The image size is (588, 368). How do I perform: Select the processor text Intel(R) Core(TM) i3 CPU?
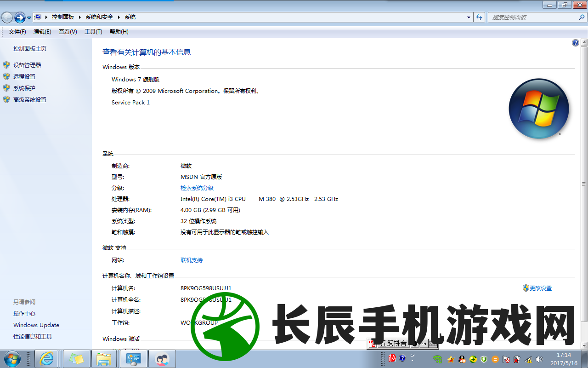coord(213,199)
